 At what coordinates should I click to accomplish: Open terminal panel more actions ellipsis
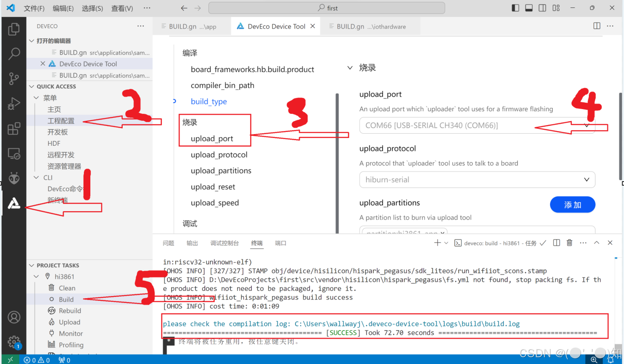point(583,243)
